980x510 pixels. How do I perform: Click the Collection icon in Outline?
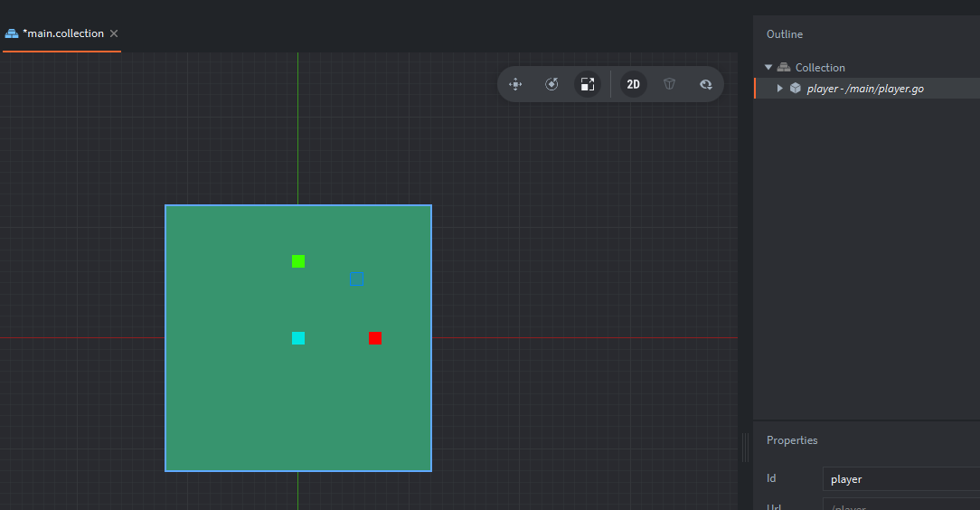tap(784, 68)
